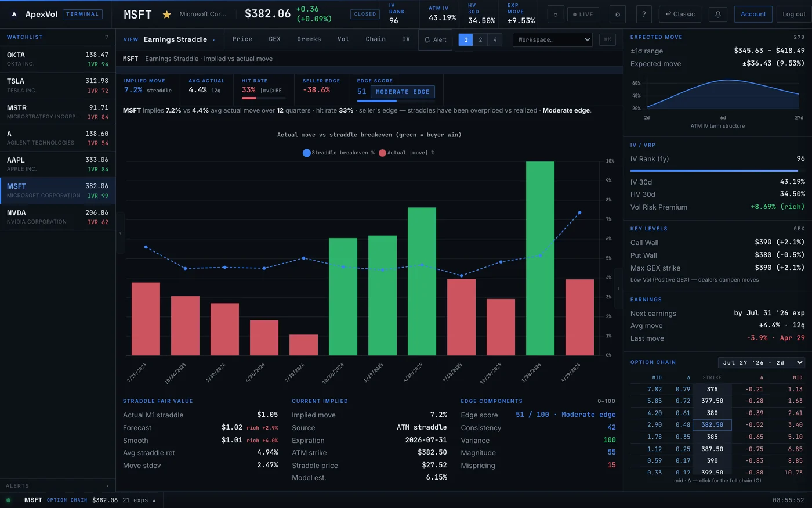Select the two-pane layout 2
Viewport: 812px width, 508px height.
[480, 39]
